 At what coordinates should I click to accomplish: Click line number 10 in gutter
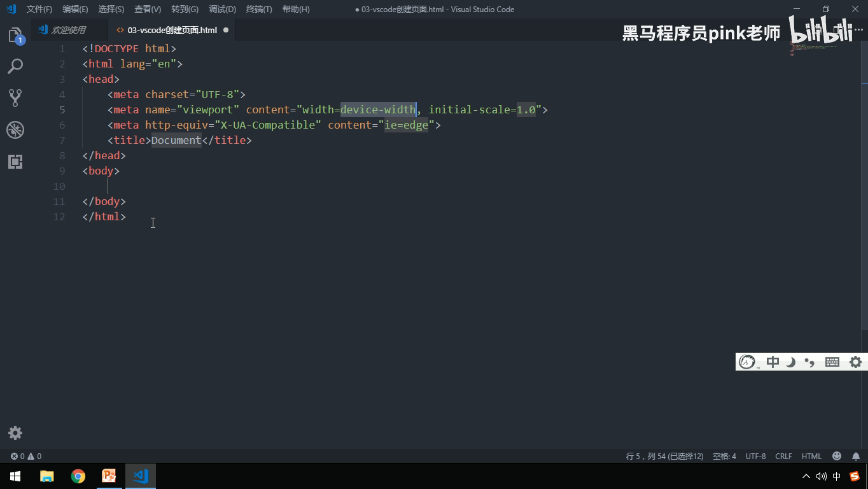[x=59, y=186]
